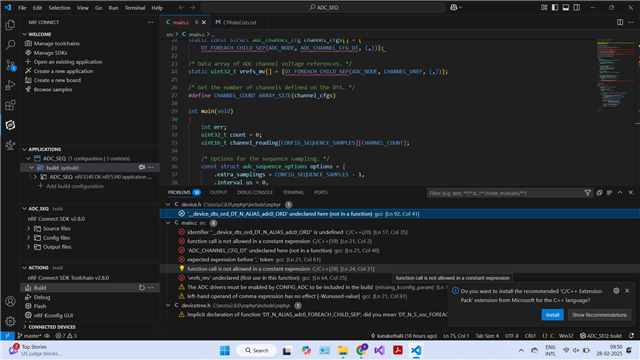The image size is (640, 360).
Task: Go back using title bar arrow
Action: 181,7
